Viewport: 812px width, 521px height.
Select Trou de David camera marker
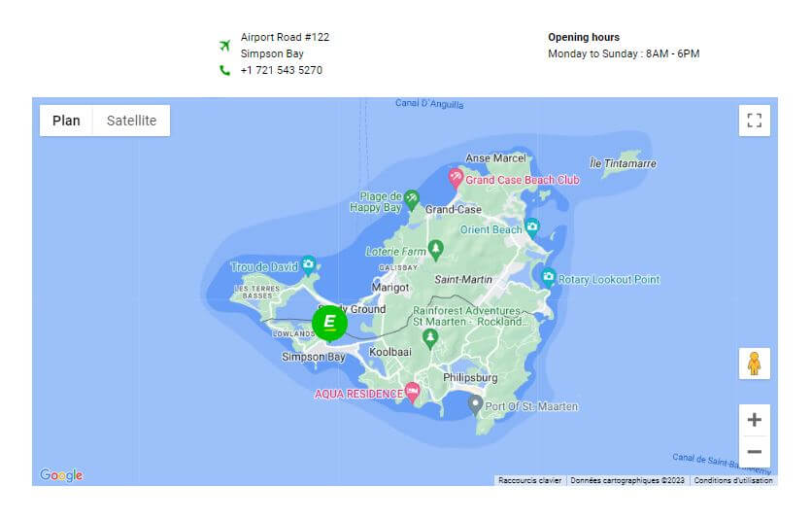[309, 265]
